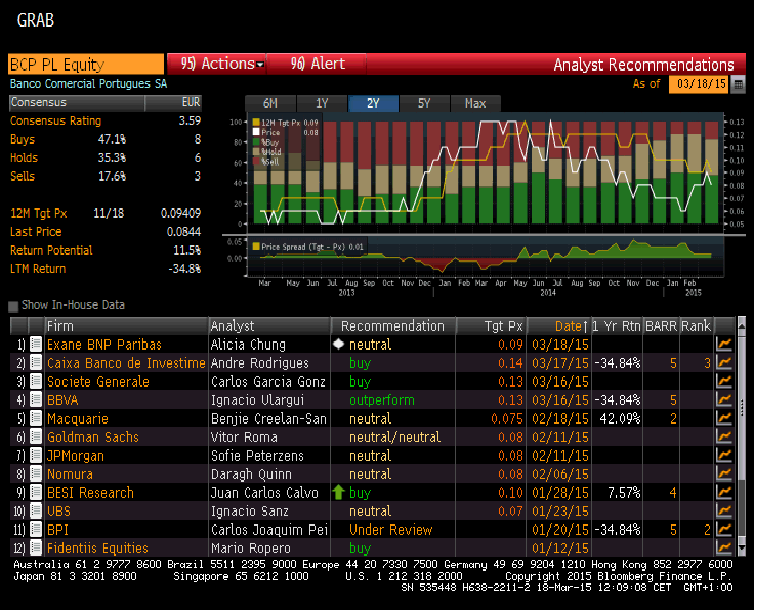Click the Price Spread legend swatch
The height and width of the screenshot is (614, 768).
pyautogui.click(x=256, y=246)
